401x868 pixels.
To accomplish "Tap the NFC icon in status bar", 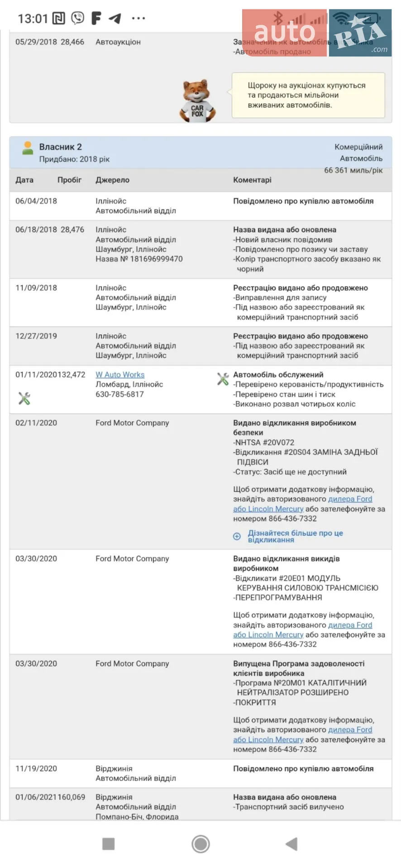I will (x=59, y=18).
